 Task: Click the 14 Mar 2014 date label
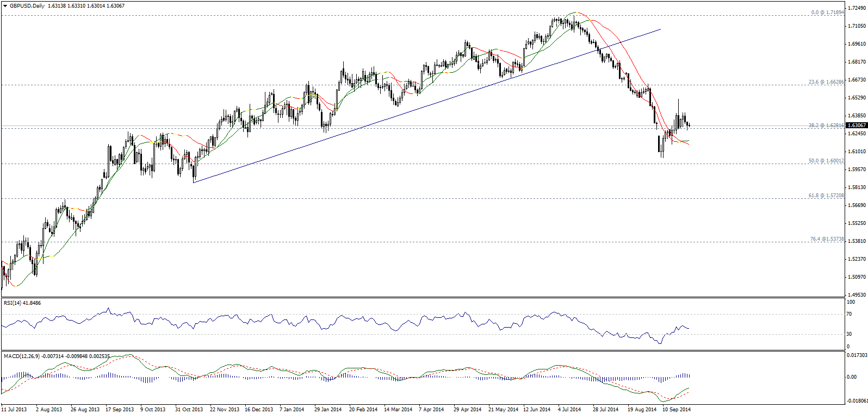[398, 410]
